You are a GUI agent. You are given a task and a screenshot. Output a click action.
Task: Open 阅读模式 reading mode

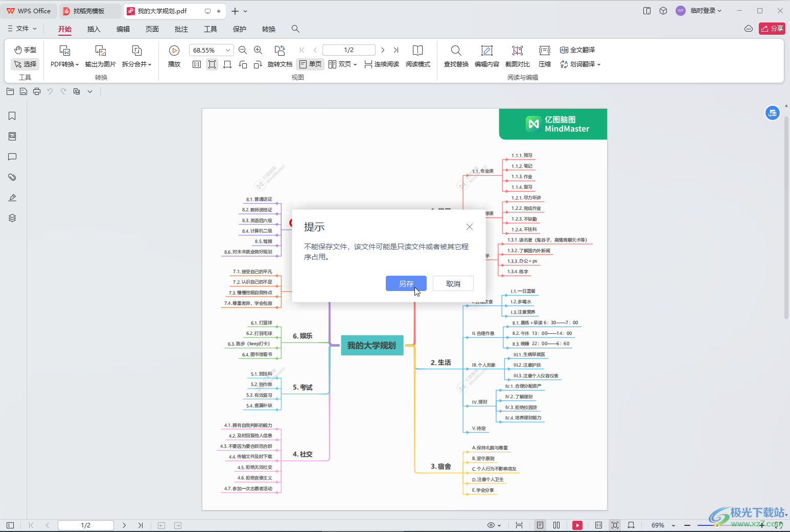click(x=418, y=56)
